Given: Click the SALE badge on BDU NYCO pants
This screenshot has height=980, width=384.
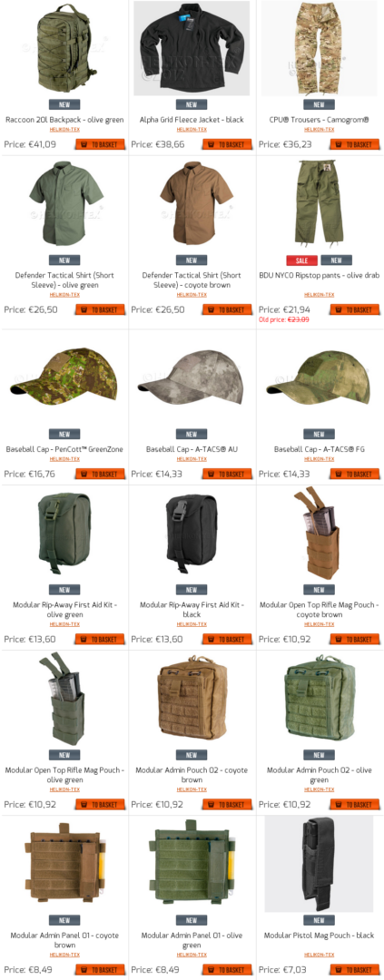Looking at the screenshot, I should pos(302,260).
